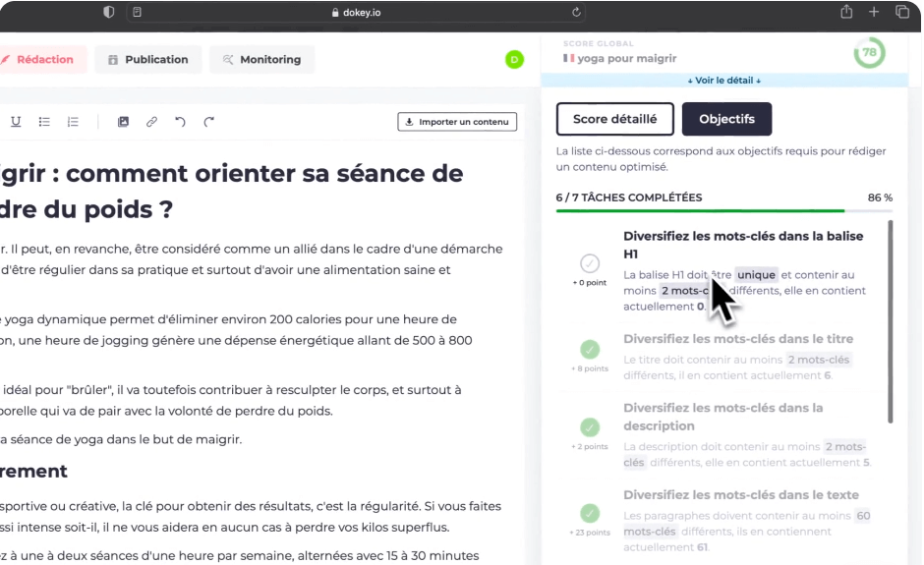Click the heading 'Diversifiez les mots-clés dans la description'
This screenshot has height=565, width=924.
[723, 417]
